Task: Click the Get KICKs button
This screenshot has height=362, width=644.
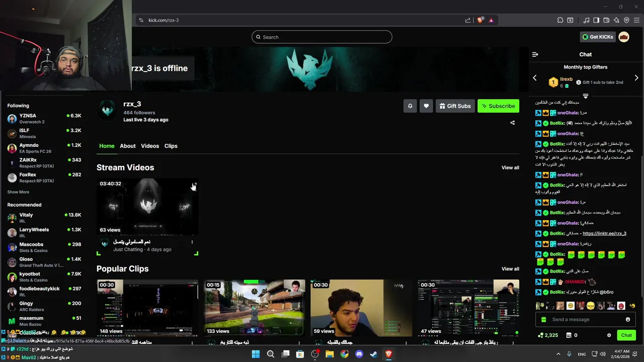Action: point(598,37)
